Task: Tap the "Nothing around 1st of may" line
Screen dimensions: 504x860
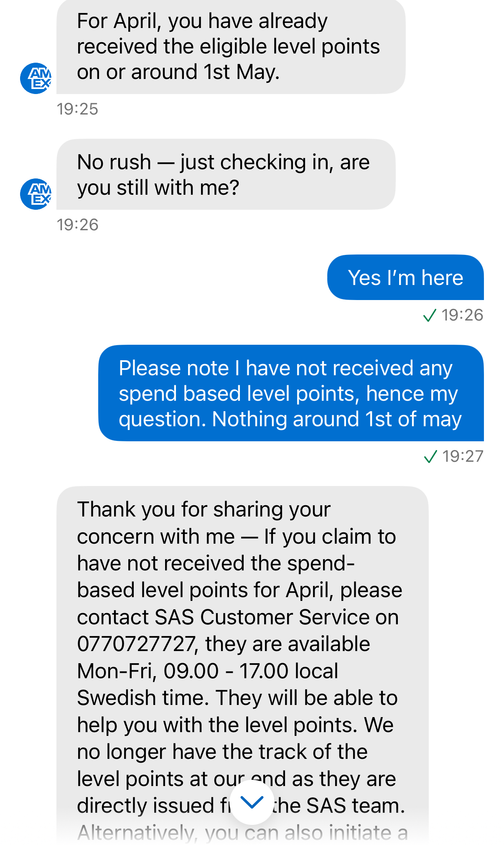Action: (336, 419)
